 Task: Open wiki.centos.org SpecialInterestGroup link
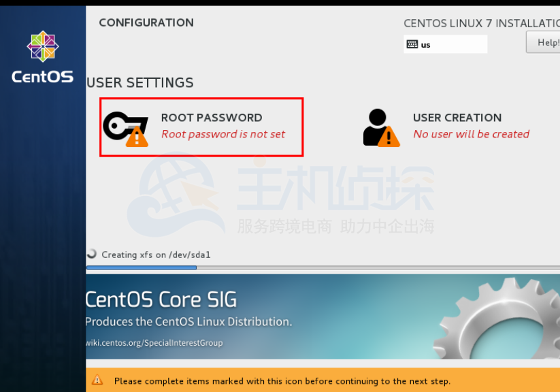tap(154, 343)
